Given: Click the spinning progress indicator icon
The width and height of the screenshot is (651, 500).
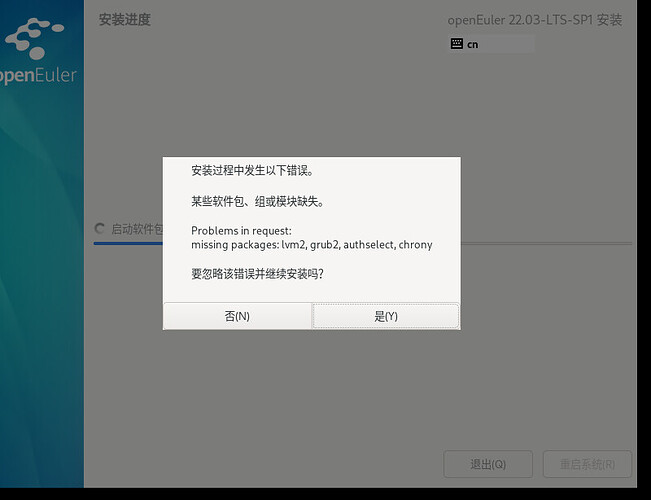Looking at the screenshot, I should coord(100,229).
